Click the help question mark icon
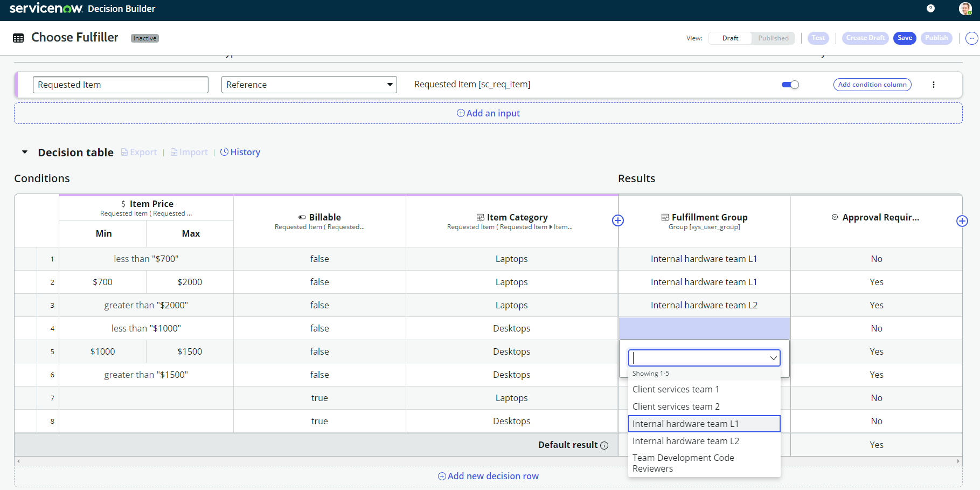Screen dimensions: 980x490 (x=930, y=8)
